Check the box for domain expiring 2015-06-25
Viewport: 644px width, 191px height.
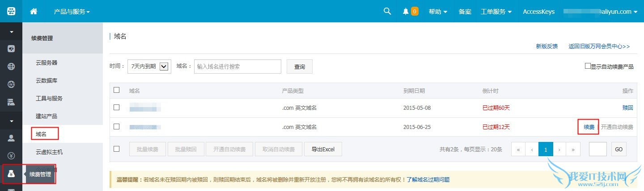tap(117, 127)
